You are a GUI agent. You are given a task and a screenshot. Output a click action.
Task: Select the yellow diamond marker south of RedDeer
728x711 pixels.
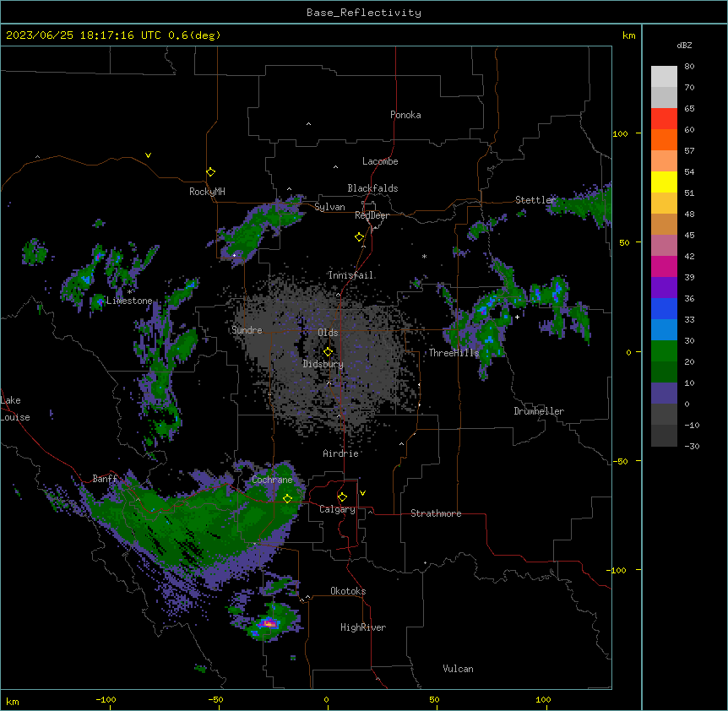359,237
